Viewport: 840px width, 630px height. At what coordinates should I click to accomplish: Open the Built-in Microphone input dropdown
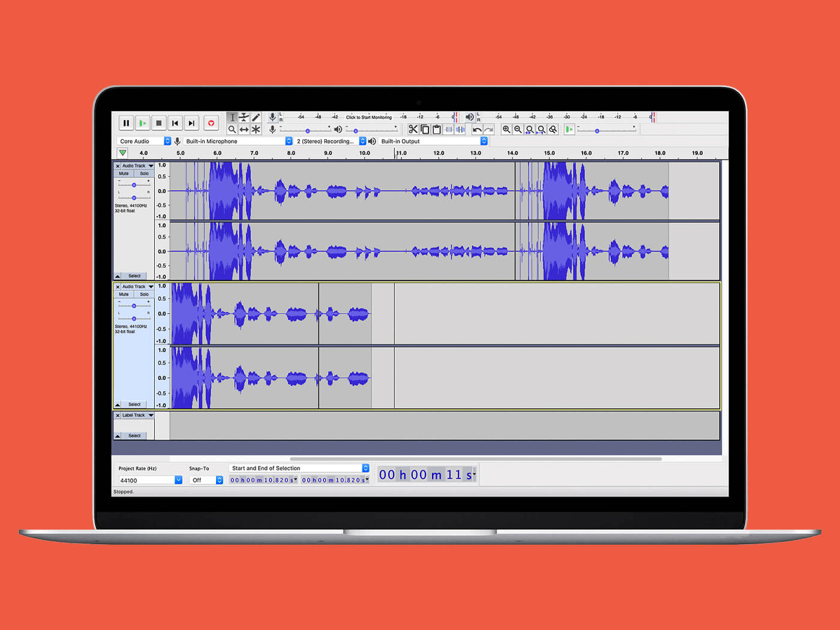coord(237,141)
